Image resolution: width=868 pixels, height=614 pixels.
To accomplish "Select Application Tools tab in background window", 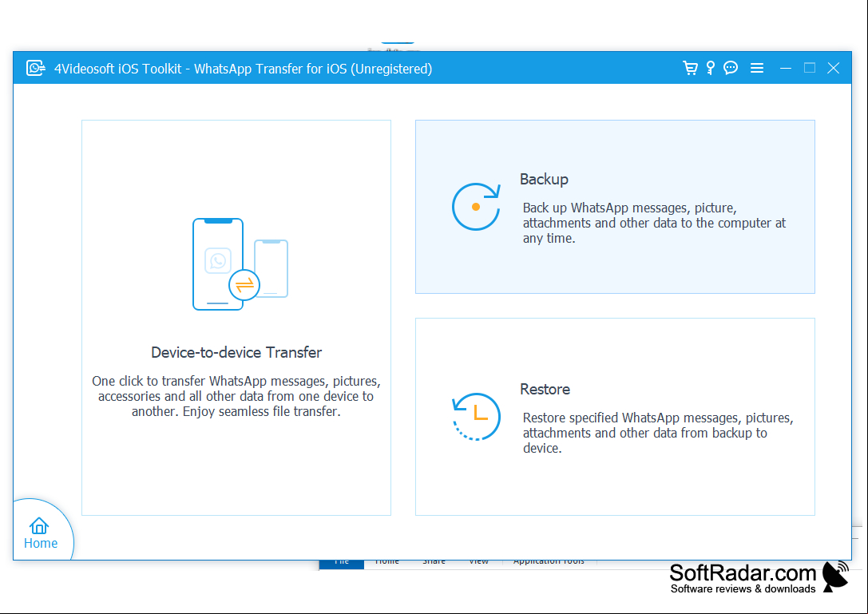I will [549, 562].
